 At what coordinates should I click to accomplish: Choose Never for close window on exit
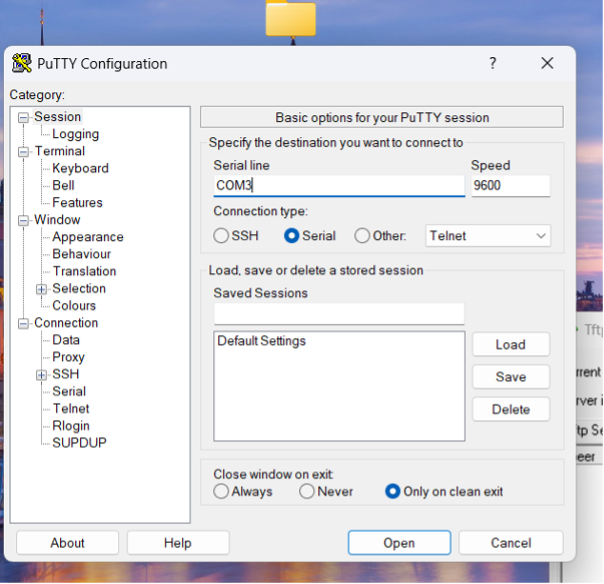pos(306,491)
